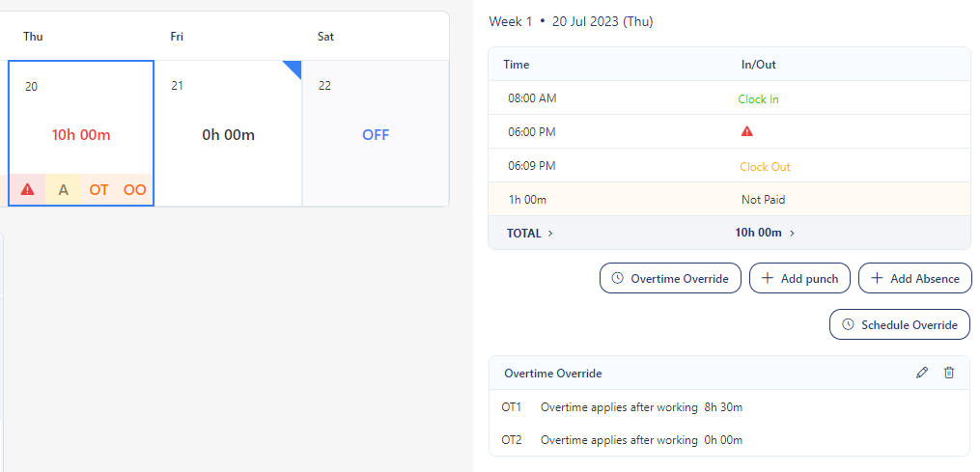Image resolution: width=980 pixels, height=472 pixels.
Task: Click the Clock Out entry at 06:09 PM
Action: tap(765, 166)
